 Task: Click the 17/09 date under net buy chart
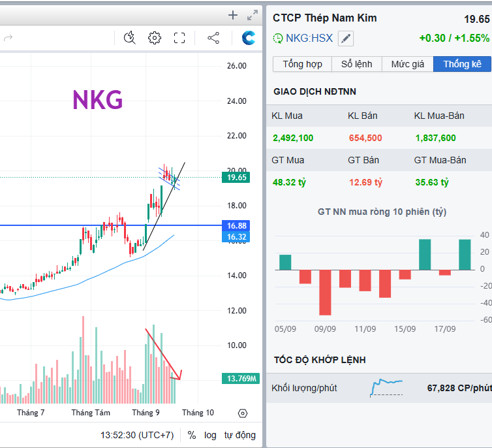tap(444, 329)
